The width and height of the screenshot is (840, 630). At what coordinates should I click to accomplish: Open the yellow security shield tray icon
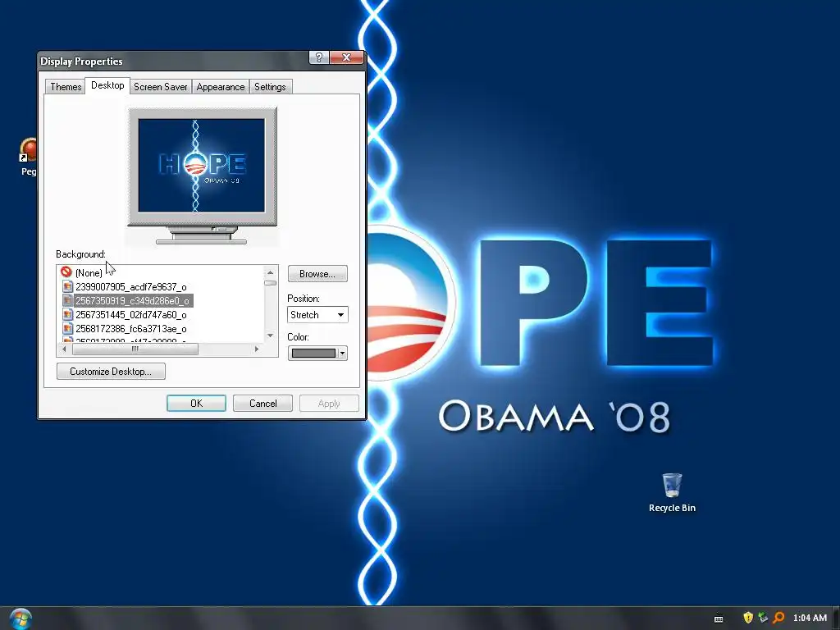point(748,618)
